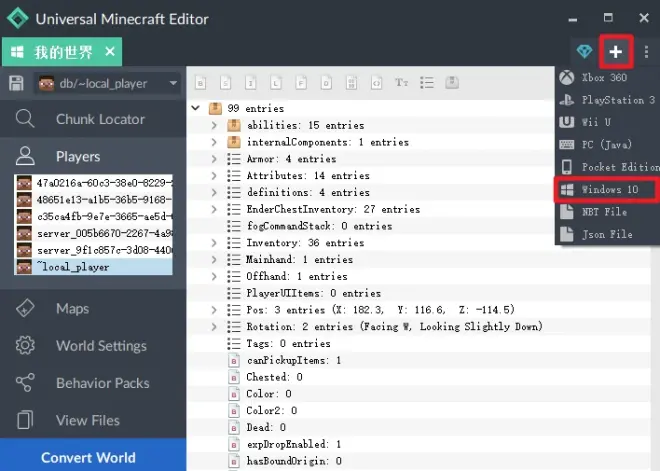Image resolution: width=660 pixels, height=471 pixels.
Task: Add a byte array tag (binary icon)
Action: point(351,82)
